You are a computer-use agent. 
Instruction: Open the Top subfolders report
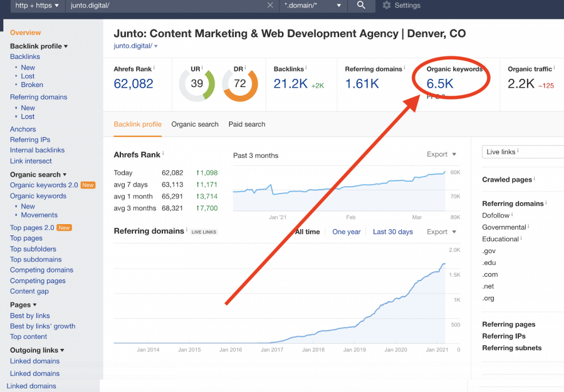pyautogui.click(x=33, y=249)
